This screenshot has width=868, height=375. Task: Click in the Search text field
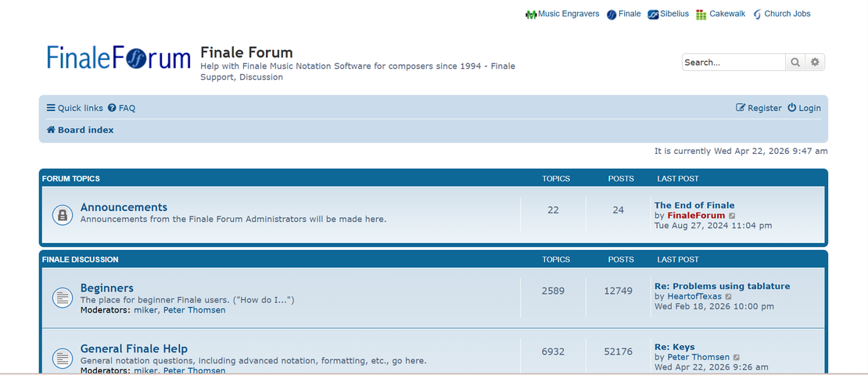click(x=733, y=62)
